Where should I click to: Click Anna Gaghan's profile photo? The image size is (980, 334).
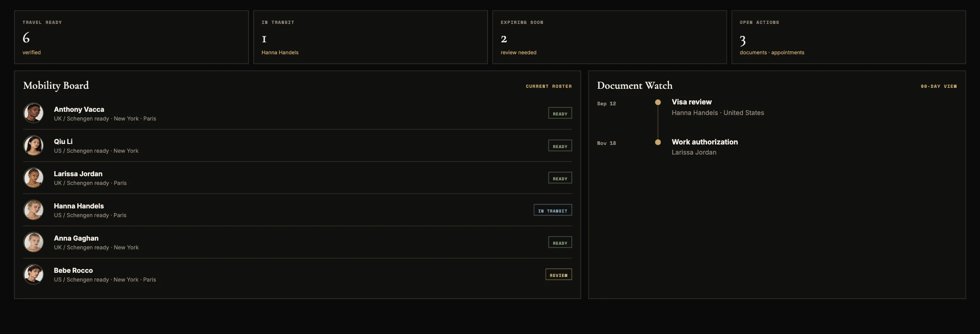tap(34, 242)
